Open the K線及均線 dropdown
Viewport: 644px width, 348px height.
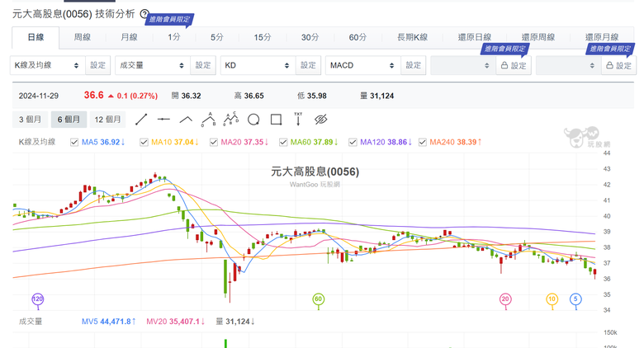tap(47, 65)
